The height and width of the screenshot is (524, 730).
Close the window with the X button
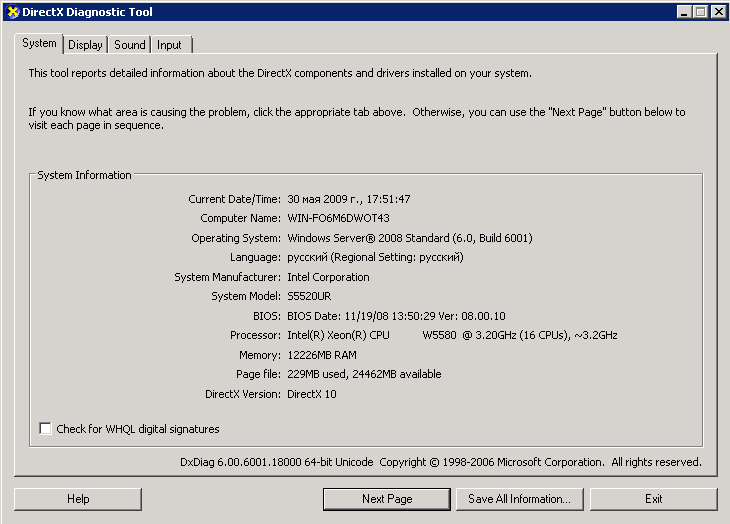[718, 12]
